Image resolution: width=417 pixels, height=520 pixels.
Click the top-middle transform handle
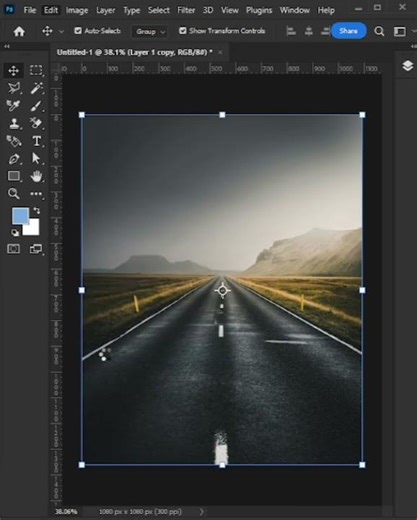(222, 115)
